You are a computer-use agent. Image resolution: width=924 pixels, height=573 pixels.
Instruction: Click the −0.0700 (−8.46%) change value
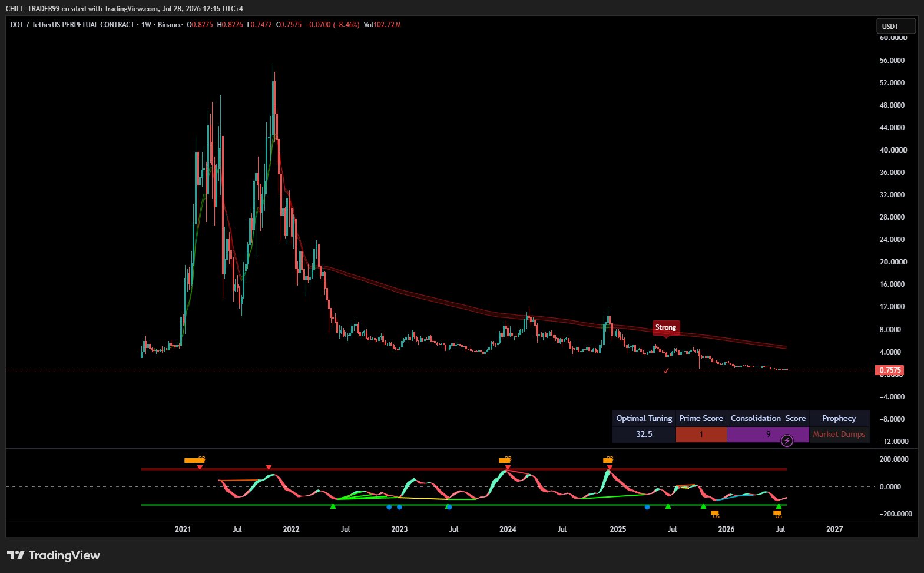click(333, 25)
